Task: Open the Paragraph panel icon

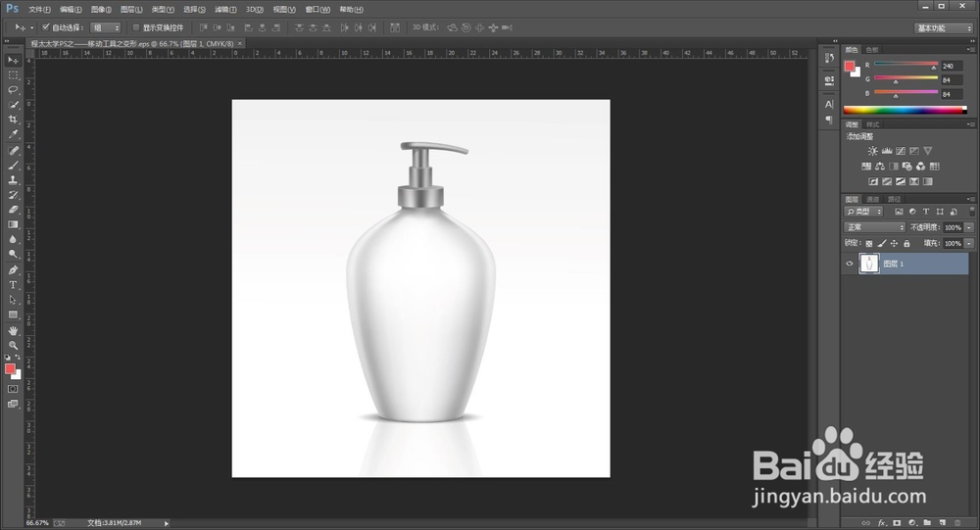Action: click(x=829, y=120)
